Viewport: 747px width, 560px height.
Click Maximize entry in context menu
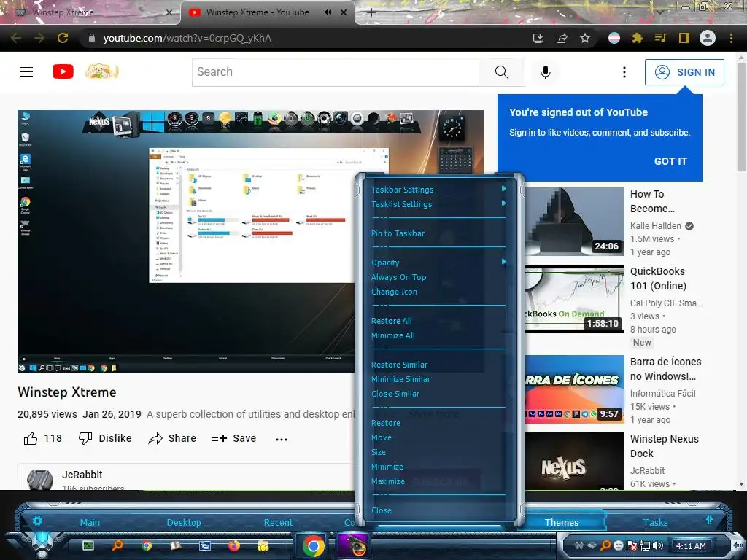coord(388,481)
